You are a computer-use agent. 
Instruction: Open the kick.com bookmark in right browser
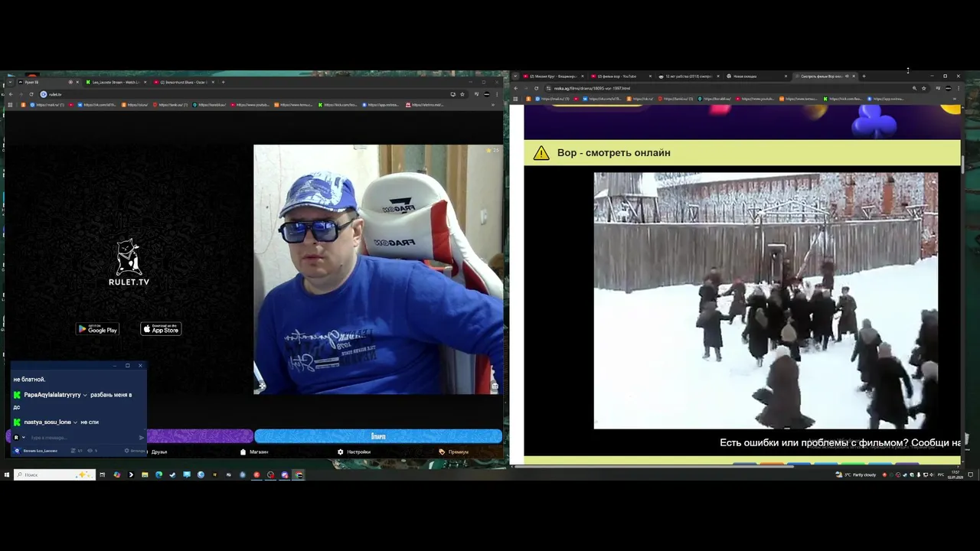coord(843,99)
